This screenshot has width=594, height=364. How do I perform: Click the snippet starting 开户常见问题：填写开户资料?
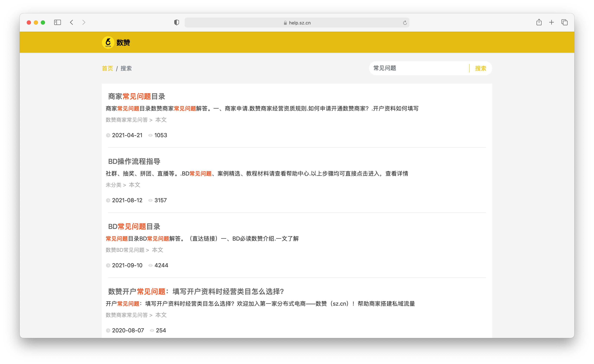(260, 304)
